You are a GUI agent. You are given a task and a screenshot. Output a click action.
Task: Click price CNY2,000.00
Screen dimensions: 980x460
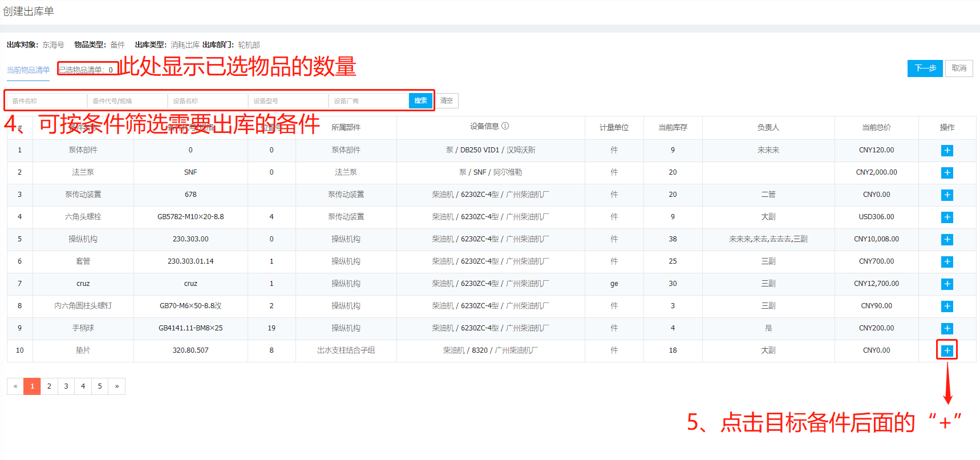876,172
